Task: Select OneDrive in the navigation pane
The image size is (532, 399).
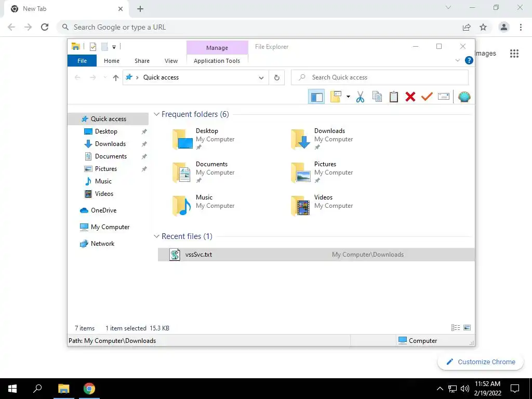Action: click(103, 210)
